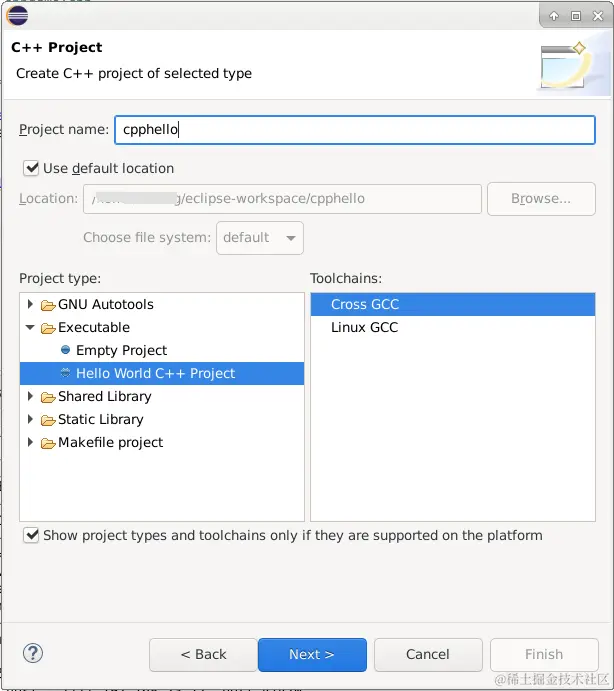This screenshot has height=691, width=614.
Task: Click the Next button
Action: pyautogui.click(x=312, y=654)
